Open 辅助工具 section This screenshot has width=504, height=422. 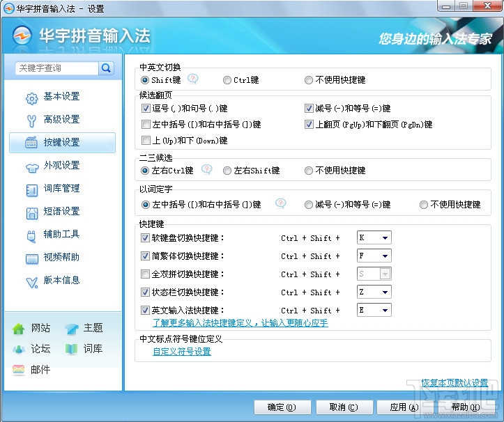coord(62,235)
